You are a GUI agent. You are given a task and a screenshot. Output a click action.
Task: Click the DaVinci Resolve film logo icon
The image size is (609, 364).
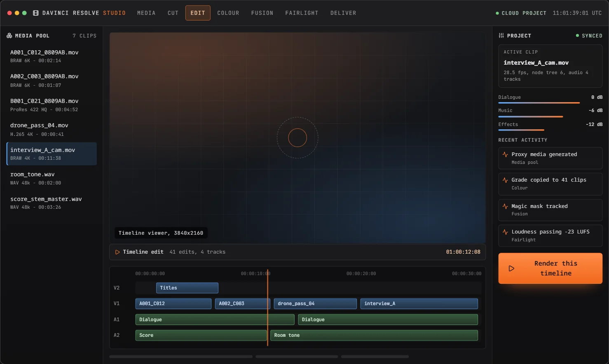(36, 13)
